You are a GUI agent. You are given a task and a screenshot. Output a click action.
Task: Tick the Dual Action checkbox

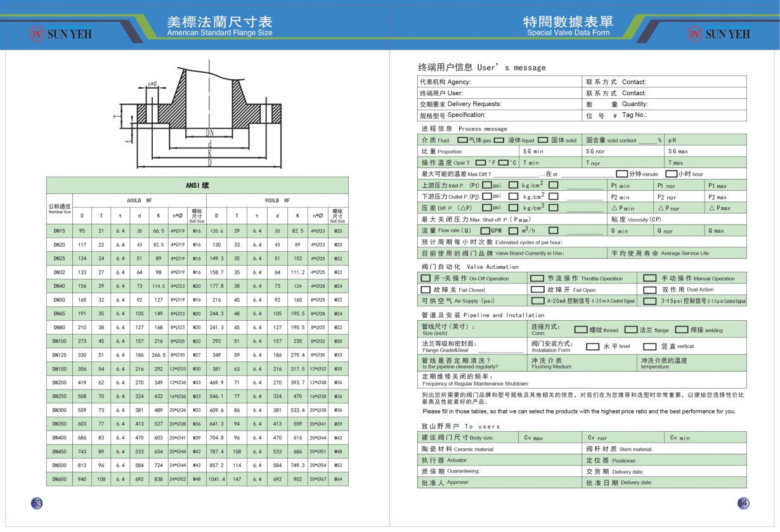click(649, 290)
